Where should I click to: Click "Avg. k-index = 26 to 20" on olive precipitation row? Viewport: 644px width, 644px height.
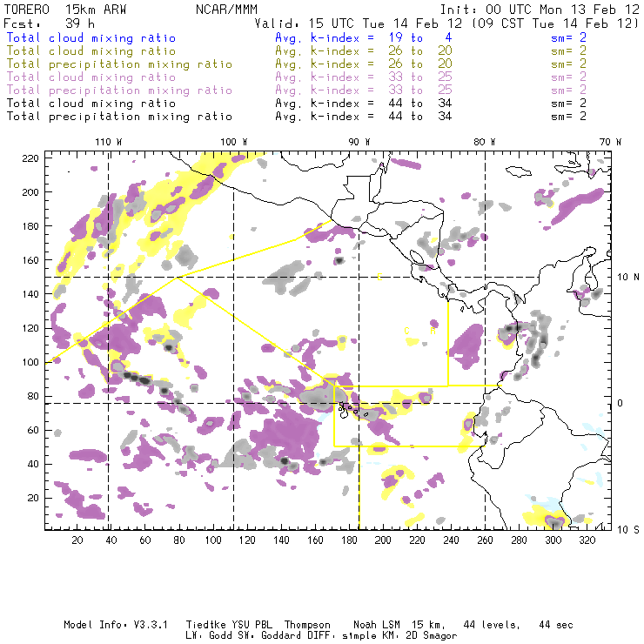364,64
